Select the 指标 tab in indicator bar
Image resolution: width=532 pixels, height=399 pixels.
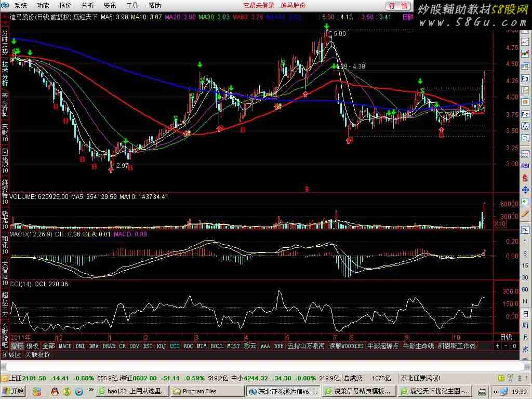click(x=17, y=346)
